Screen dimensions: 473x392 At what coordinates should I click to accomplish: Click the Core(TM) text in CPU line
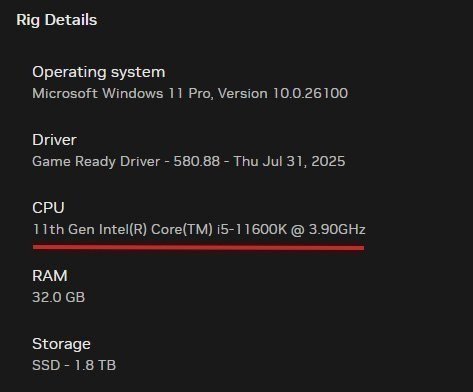[x=182, y=230]
